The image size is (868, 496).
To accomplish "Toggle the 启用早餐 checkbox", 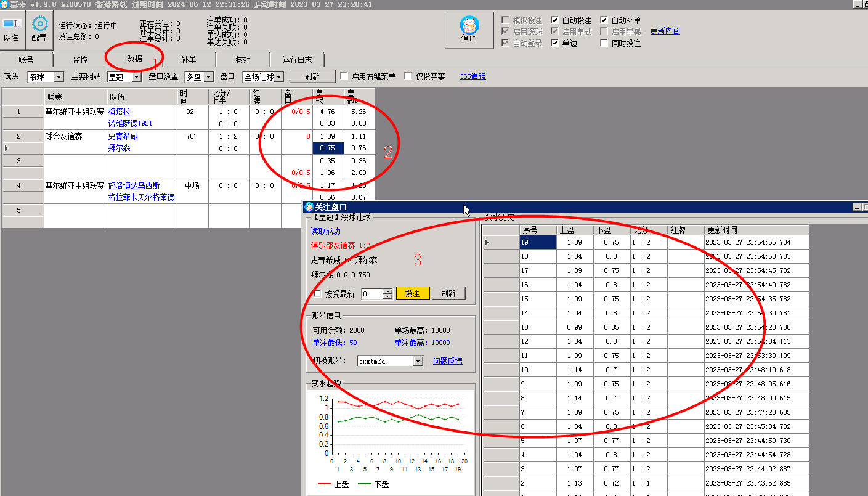I will click(x=604, y=31).
